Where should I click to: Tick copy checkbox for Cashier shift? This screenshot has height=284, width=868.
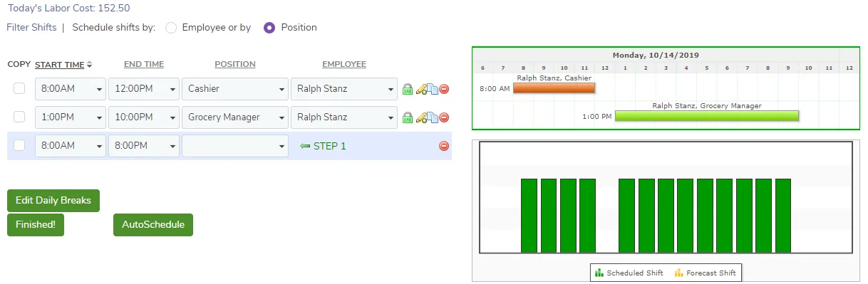tap(19, 88)
